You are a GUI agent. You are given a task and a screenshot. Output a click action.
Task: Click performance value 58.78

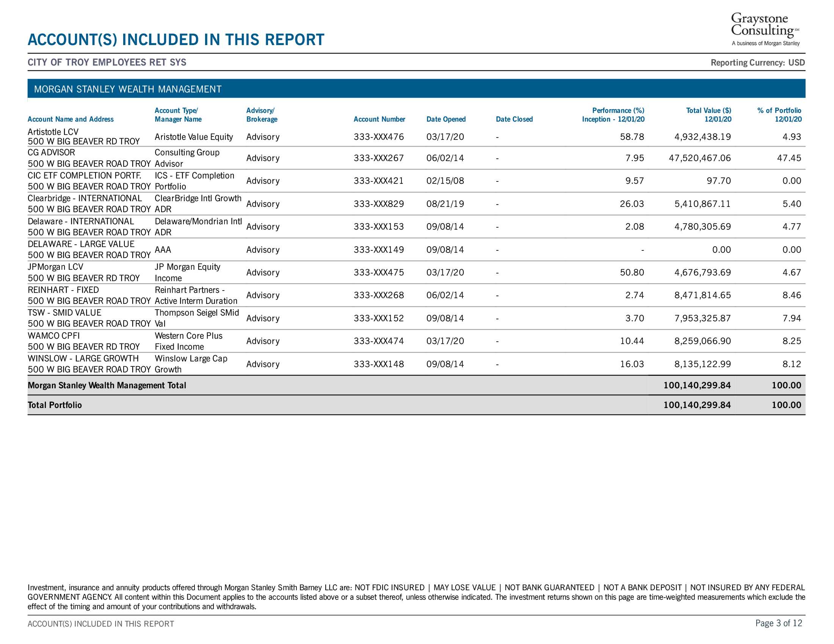pos(632,137)
